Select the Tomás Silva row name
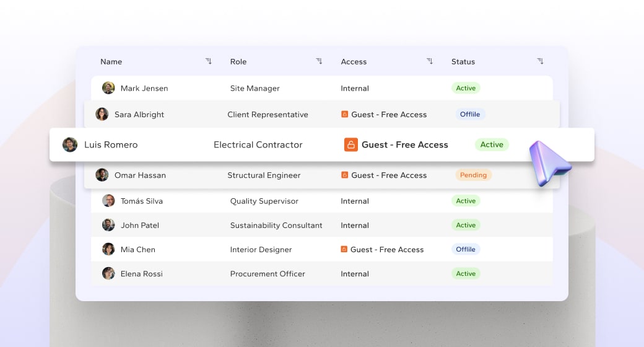644x347 pixels. click(x=141, y=201)
